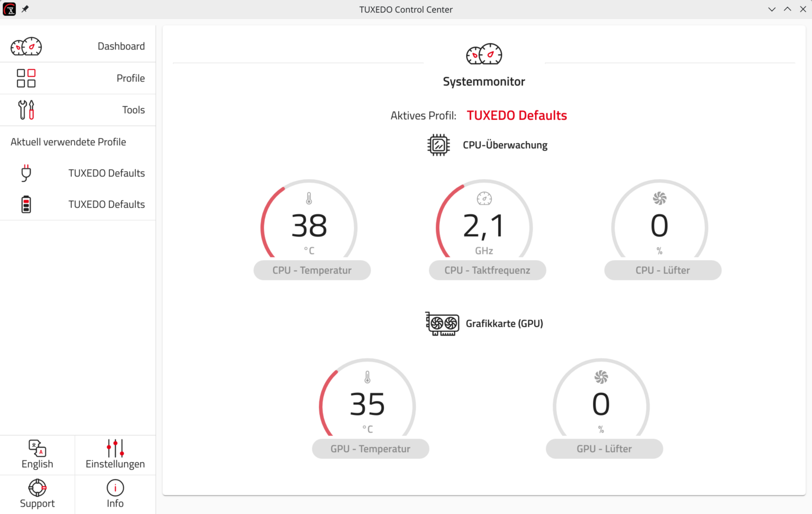Click active profile TUXEDO Defaults link

517,115
